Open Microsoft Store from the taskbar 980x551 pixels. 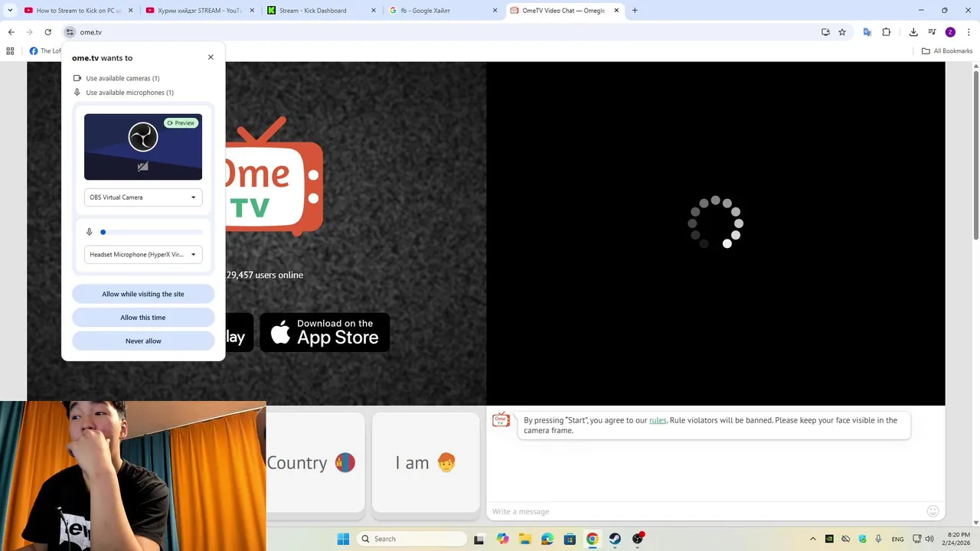pos(570,539)
